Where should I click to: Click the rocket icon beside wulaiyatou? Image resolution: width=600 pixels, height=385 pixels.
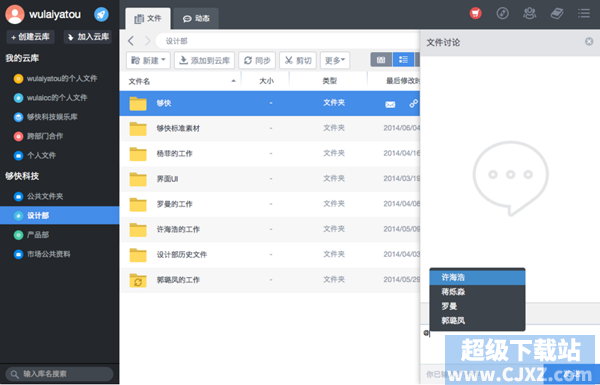coord(101,15)
